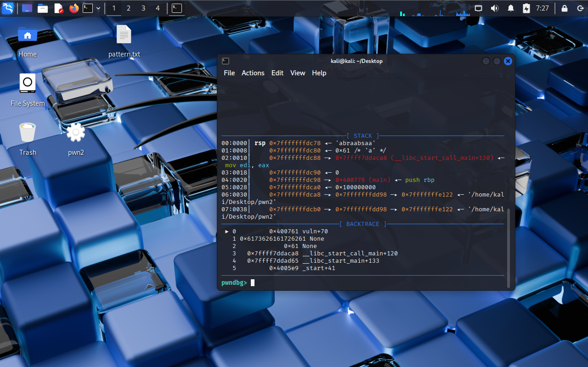Open the terminal emulator panel launcher
588x367 pixels.
coord(88,8)
